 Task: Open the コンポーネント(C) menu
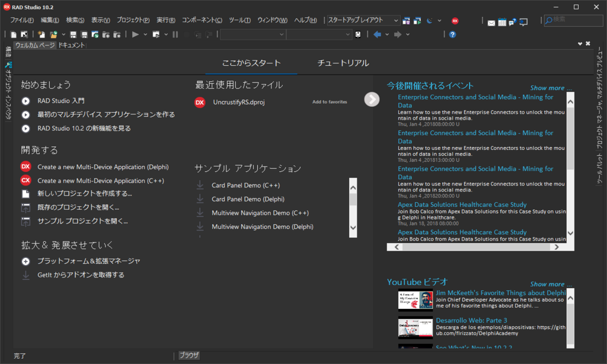point(202,20)
